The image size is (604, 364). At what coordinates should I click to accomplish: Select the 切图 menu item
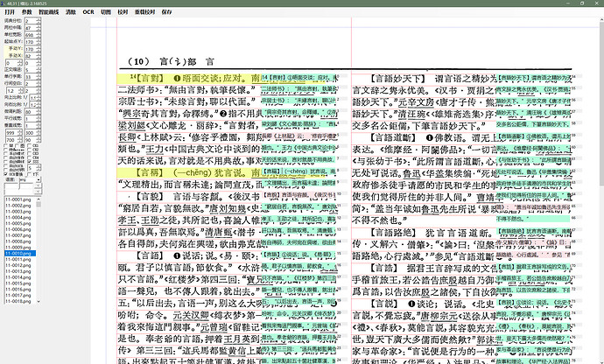(x=106, y=12)
